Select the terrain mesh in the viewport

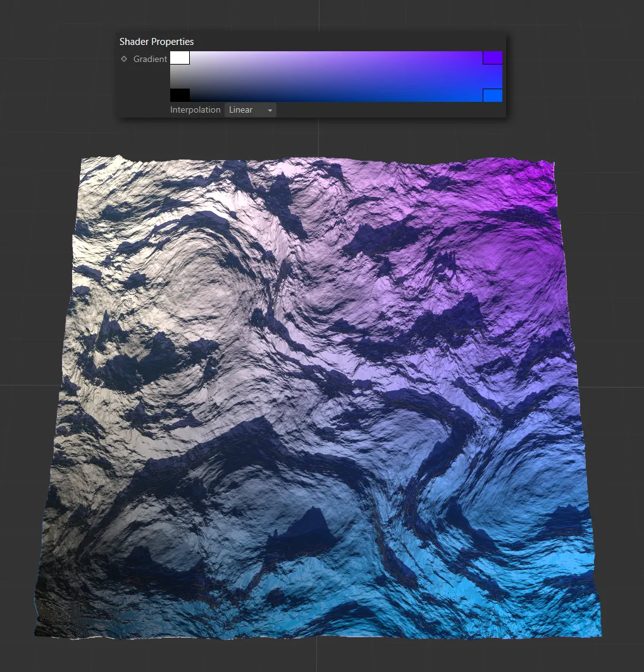tap(316, 392)
